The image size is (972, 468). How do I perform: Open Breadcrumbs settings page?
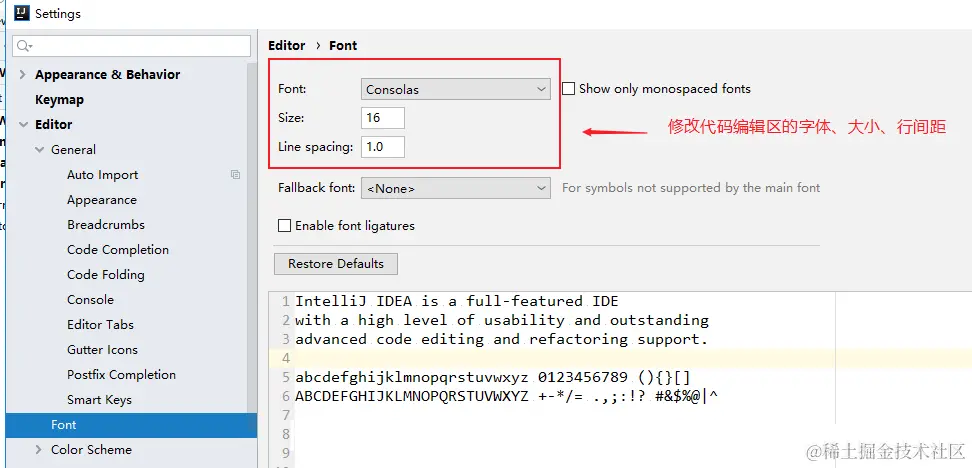point(106,225)
